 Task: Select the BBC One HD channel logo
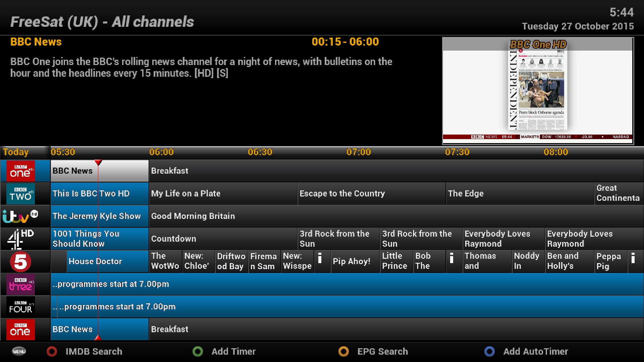pyautogui.click(x=20, y=171)
